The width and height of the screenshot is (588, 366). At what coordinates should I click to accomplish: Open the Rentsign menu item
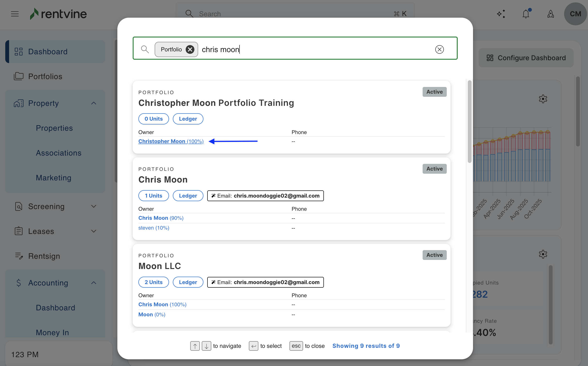44,256
